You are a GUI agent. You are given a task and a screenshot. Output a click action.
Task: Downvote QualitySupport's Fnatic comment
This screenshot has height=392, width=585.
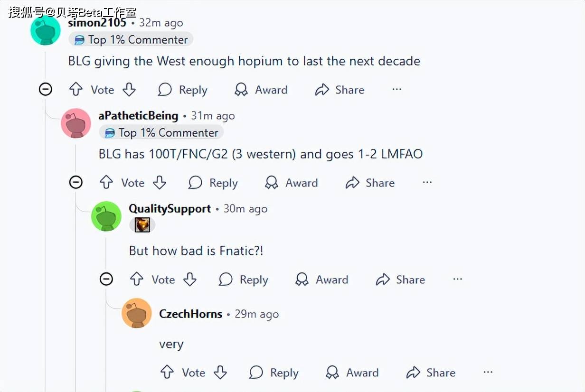[x=190, y=279]
